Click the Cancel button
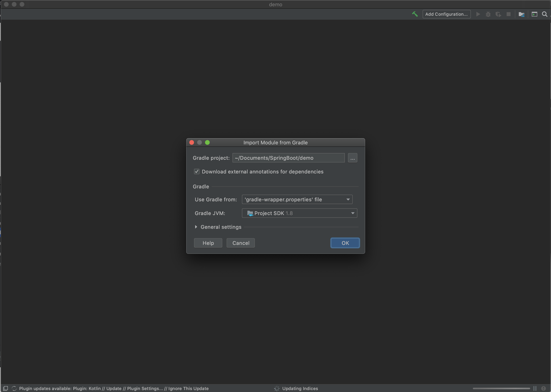The image size is (551, 392). tap(241, 243)
